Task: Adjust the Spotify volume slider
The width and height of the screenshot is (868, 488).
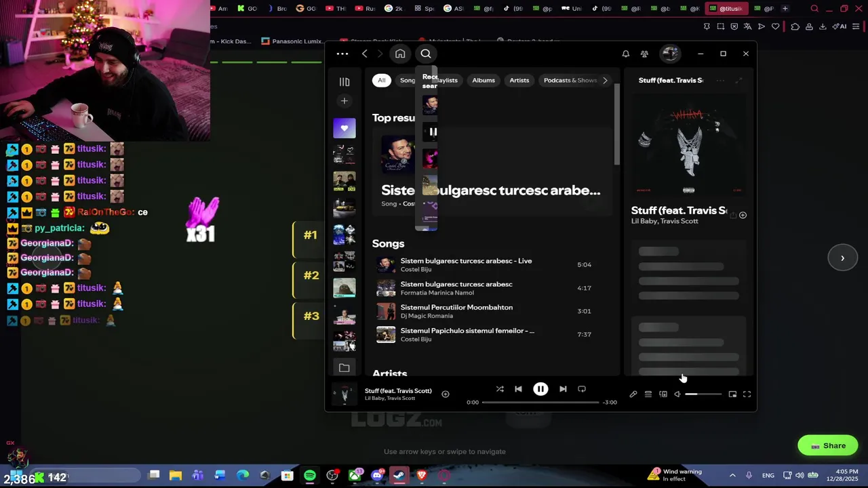Action: point(703,394)
